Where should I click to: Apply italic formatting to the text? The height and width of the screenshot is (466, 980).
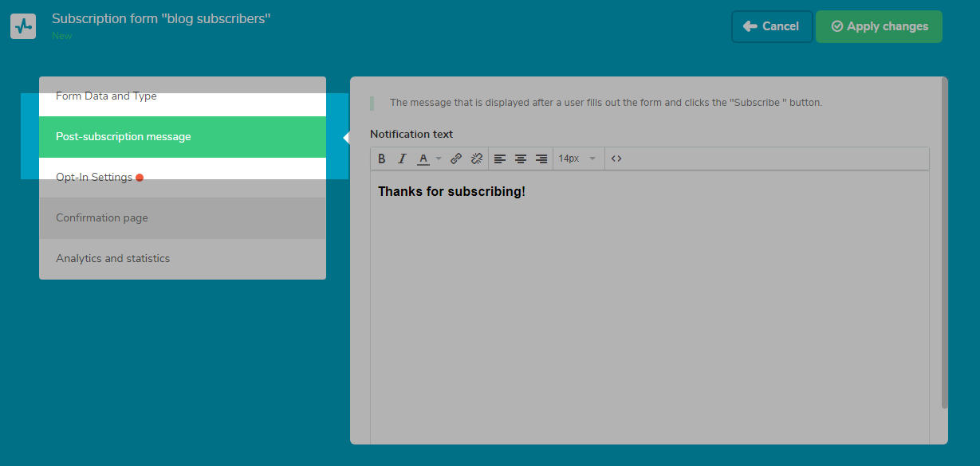pyautogui.click(x=402, y=159)
